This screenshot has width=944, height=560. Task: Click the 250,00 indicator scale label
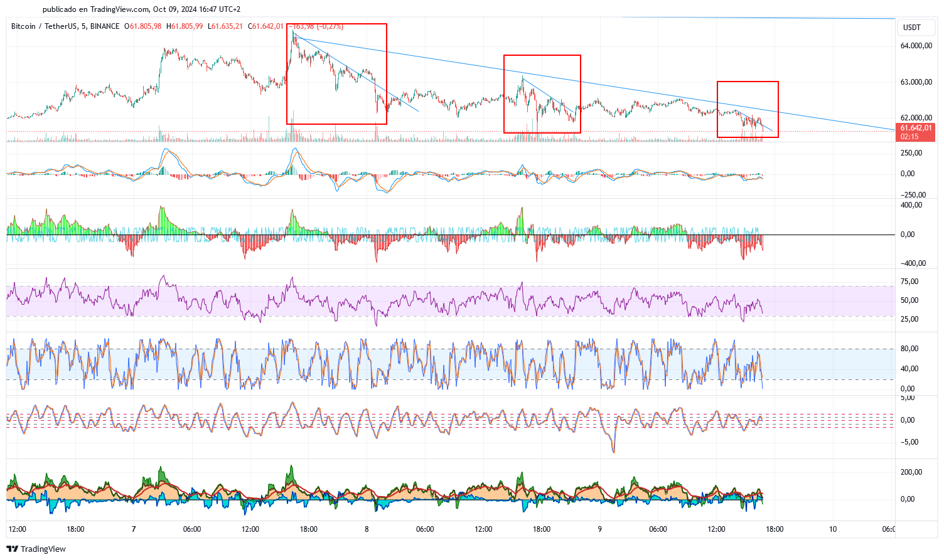pos(911,153)
